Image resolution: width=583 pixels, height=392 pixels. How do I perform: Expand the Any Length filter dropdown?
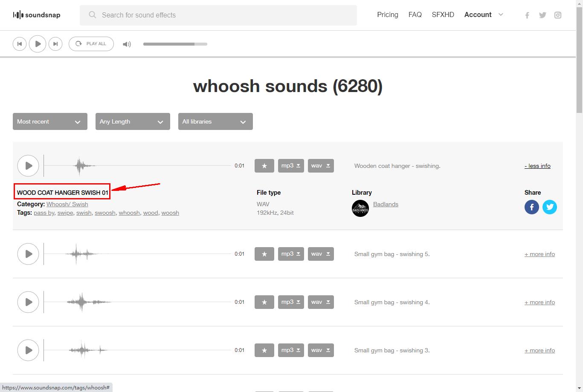[133, 121]
